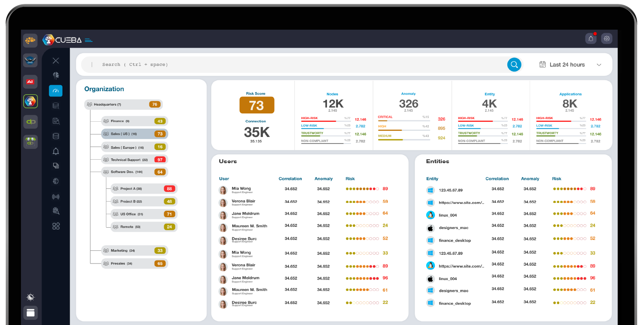Select the globe icon in the sidebar
Image resolution: width=644 pixels, height=325 pixels.
(x=55, y=181)
